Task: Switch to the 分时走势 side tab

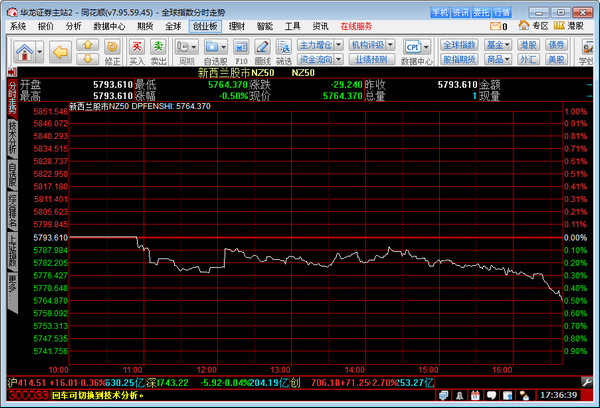Action: (12, 98)
